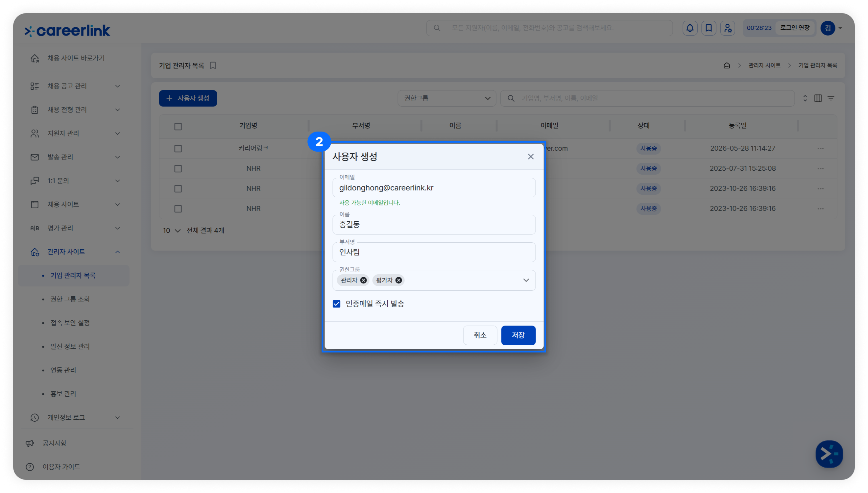Expand 평가 관리 menu
Image resolution: width=868 pixels, height=493 pixels.
[x=74, y=228]
